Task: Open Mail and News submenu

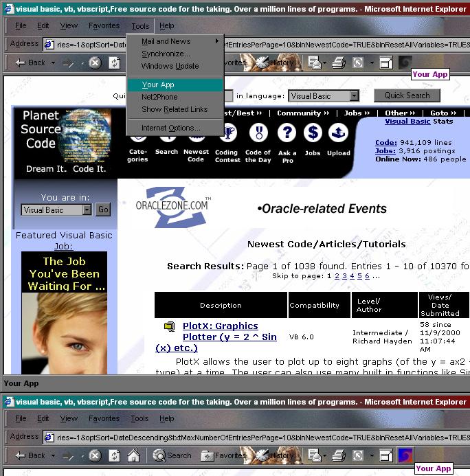Action: tap(175, 41)
